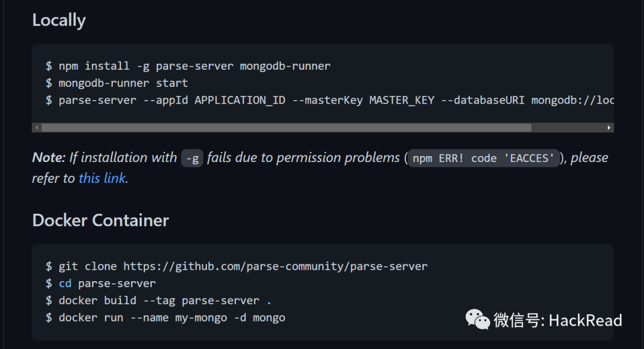The image size is (644, 349).
Task: Click the parse-server --appId command line
Action: click(x=330, y=101)
